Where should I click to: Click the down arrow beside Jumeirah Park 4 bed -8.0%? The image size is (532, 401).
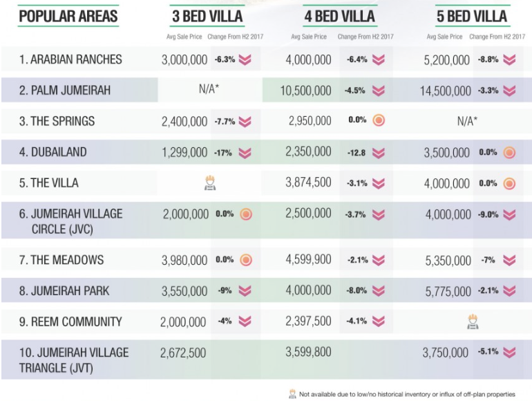pos(378,291)
